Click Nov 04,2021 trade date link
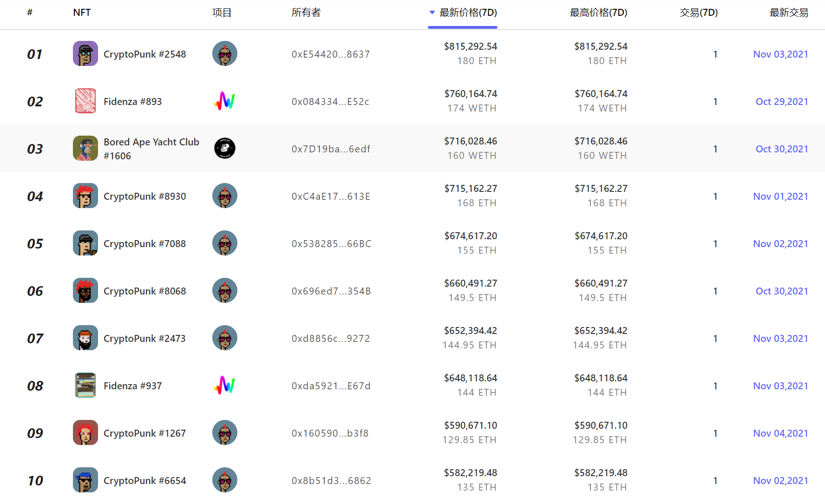 (x=780, y=433)
